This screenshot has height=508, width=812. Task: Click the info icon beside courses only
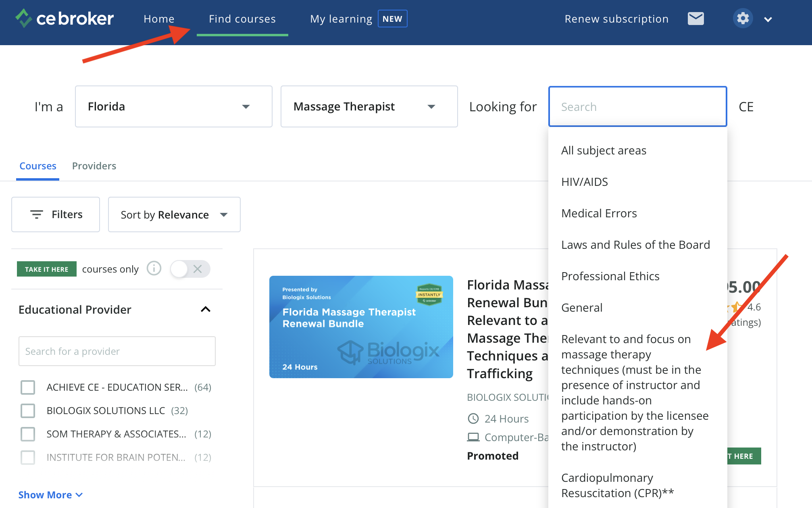pos(154,269)
